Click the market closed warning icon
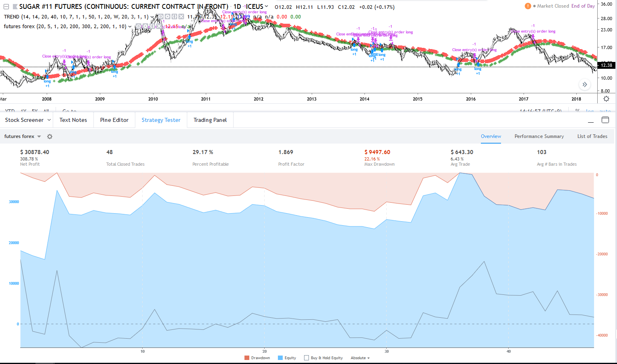The width and height of the screenshot is (617, 364). (528, 6)
